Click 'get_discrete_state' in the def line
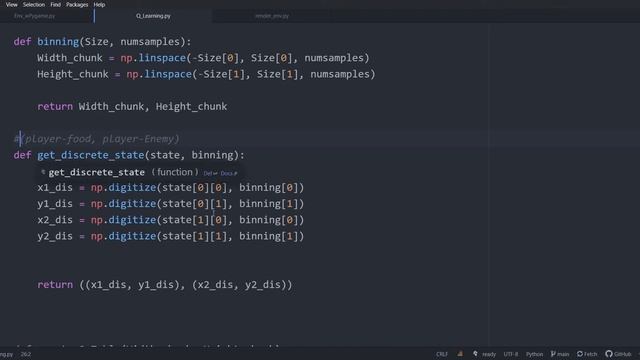This screenshot has height=360, width=640. coord(91,155)
